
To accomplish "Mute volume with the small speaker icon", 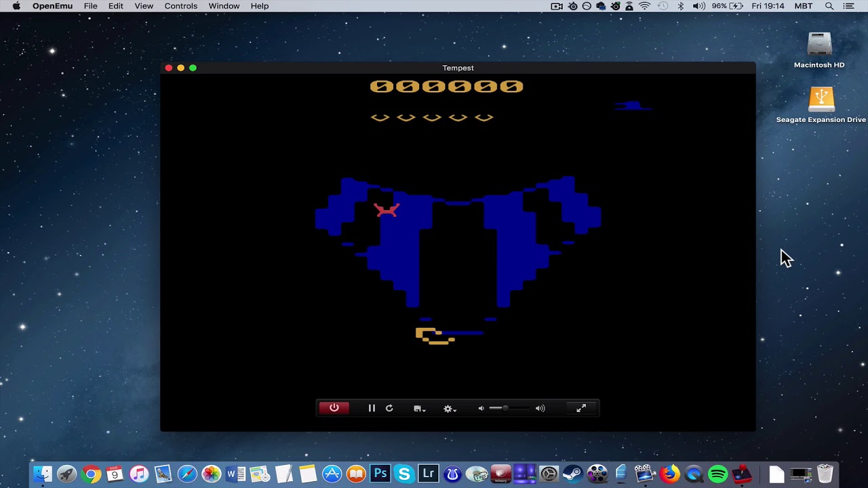I will click(x=481, y=408).
